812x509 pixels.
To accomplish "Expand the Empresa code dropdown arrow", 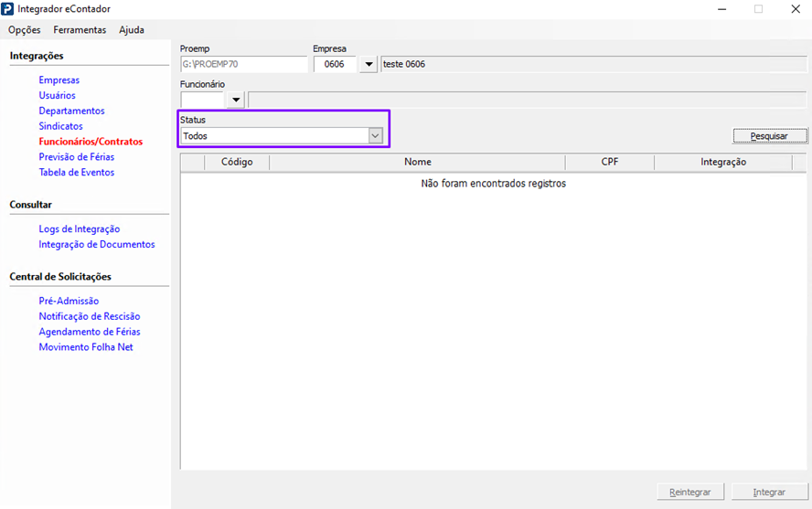I will click(369, 65).
